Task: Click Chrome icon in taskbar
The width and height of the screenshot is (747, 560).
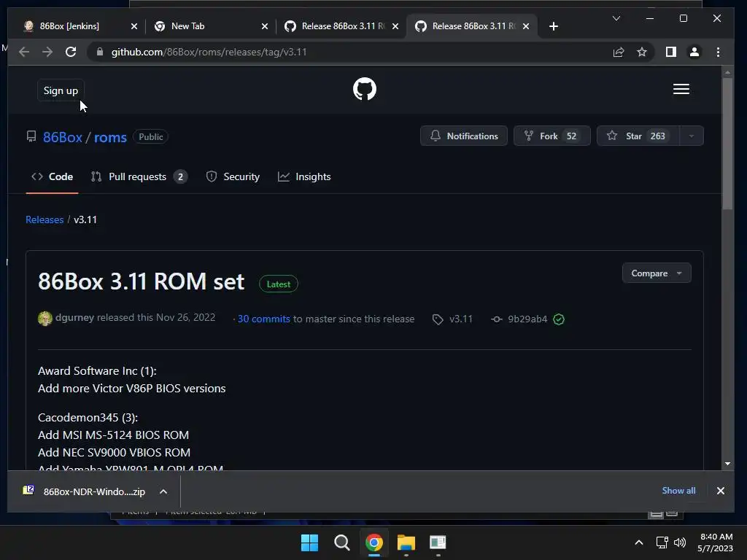Action: [x=374, y=542]
